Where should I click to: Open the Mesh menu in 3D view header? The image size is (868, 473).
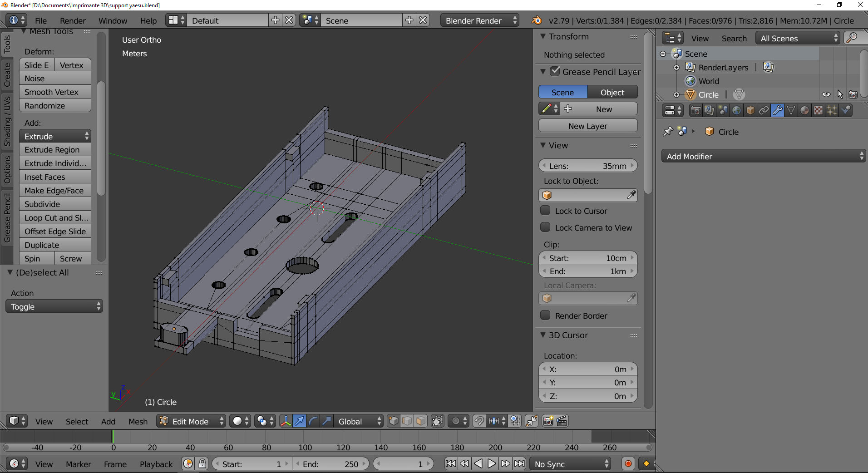point(138,421)
